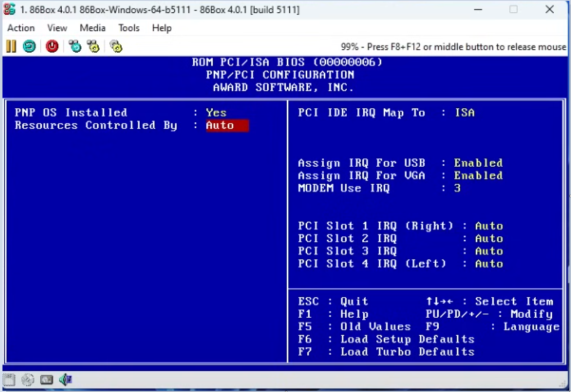The image size is (571, 392).
Task: Click 'Auto' for PCI Slot 4 IRQ (Left)
Action: [489, 264]
